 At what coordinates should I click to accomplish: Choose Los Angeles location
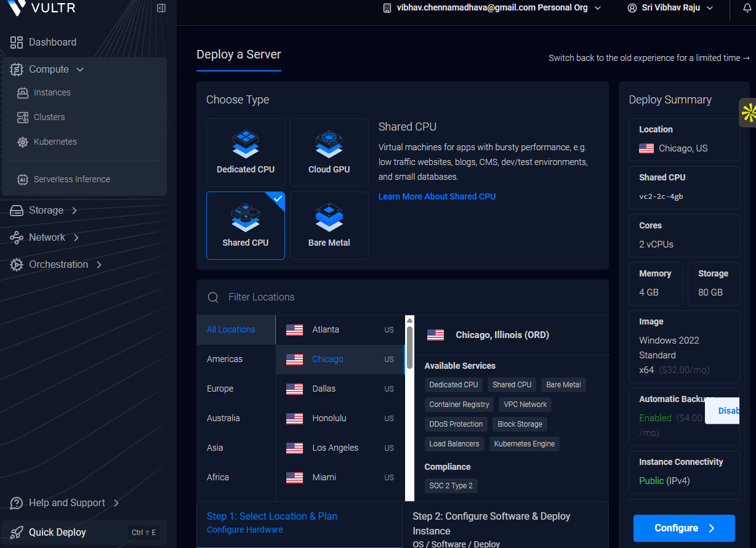click(x=340, y=448)
